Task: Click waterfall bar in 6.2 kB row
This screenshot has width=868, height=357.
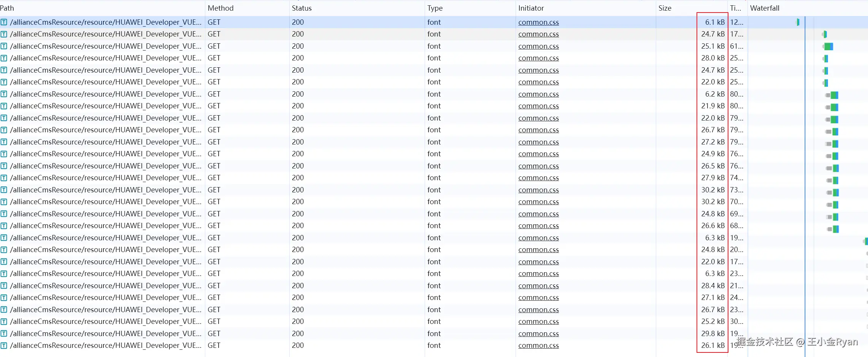Action: point(832,95)
